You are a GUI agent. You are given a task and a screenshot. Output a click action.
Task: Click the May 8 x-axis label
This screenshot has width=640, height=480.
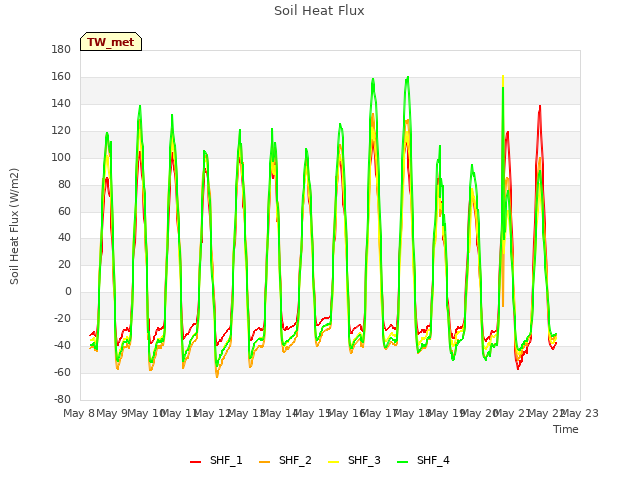pyautogui.click(x=79, y=413)
